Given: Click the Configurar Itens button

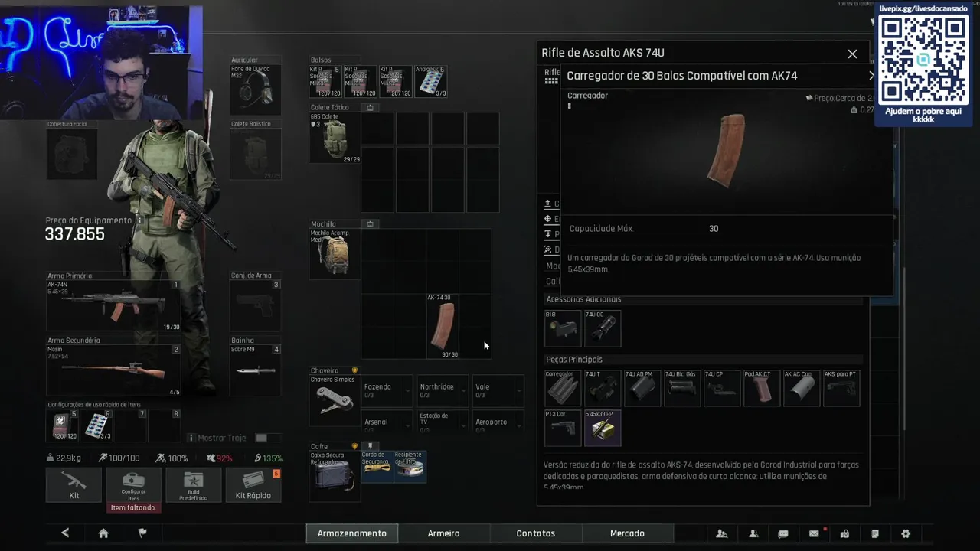Looking at the screenshot, I should pos(133,484).
